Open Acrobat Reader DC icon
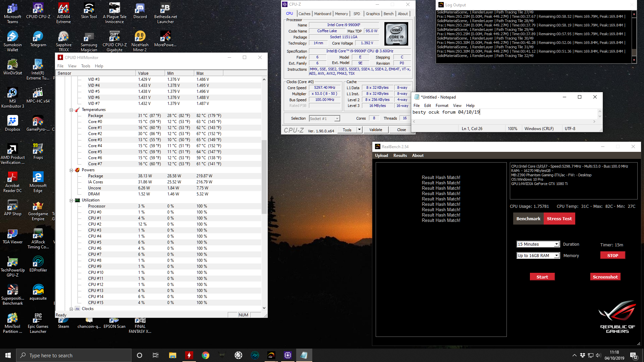 pyautogui.click(x=12, y=182)
